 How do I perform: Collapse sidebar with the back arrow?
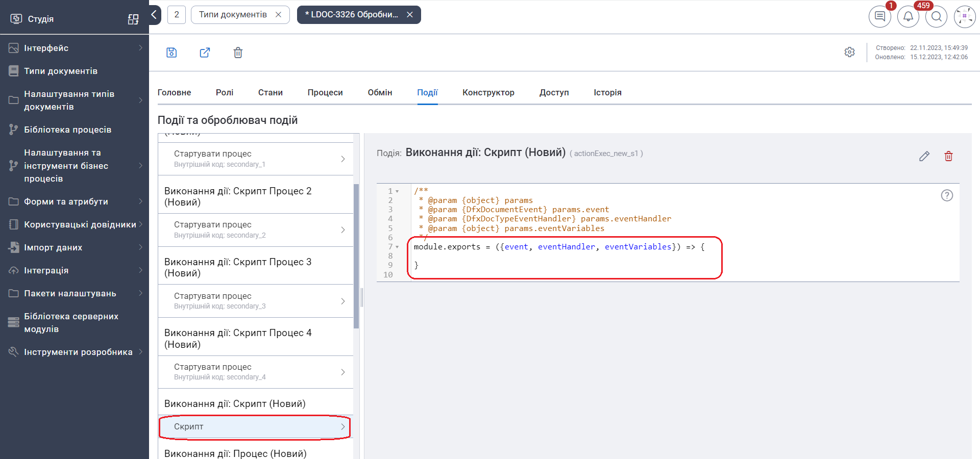155,15
